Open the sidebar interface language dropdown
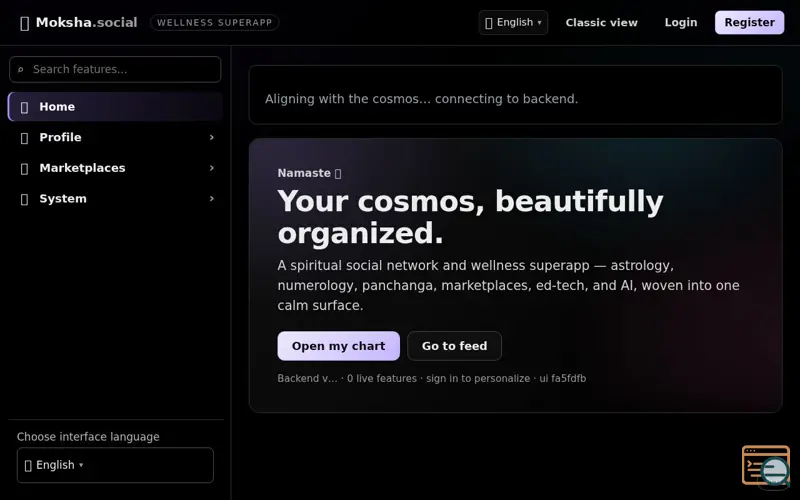This screenshot has height=500, width=800. (115, 465)
